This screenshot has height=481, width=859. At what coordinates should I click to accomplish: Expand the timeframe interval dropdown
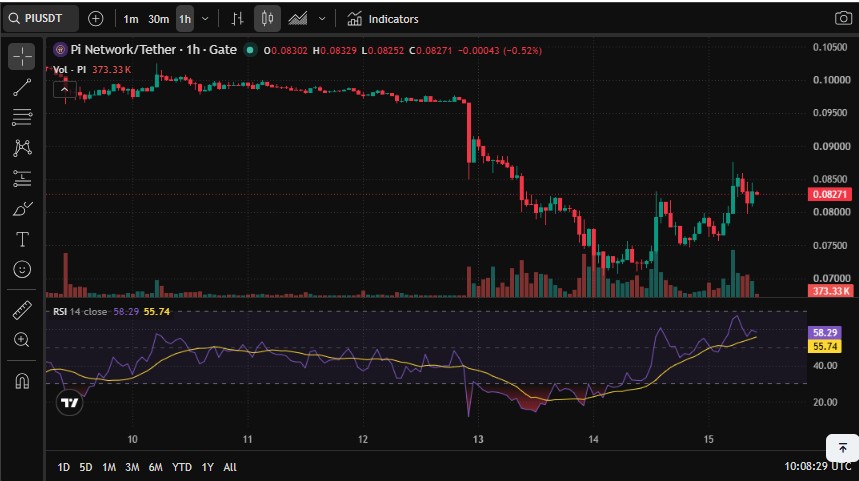click(x=205, y=19)
